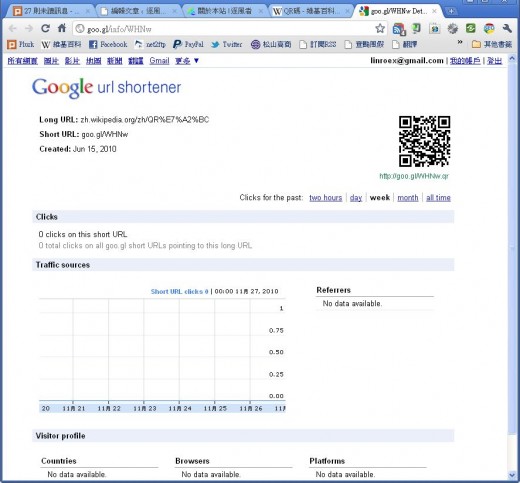Click the Short URL clicks 0 chart legend

pyautogui.click(x=180, y=292)
